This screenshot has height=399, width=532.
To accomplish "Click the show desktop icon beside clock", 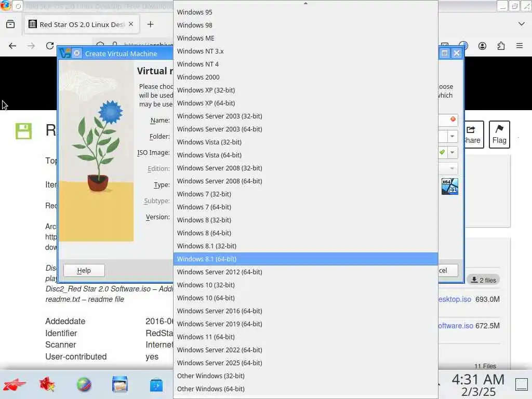I will [522, 384].
